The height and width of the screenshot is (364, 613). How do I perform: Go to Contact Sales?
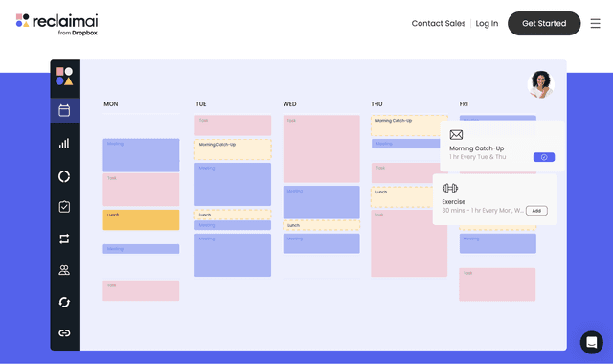coord(439,23)
